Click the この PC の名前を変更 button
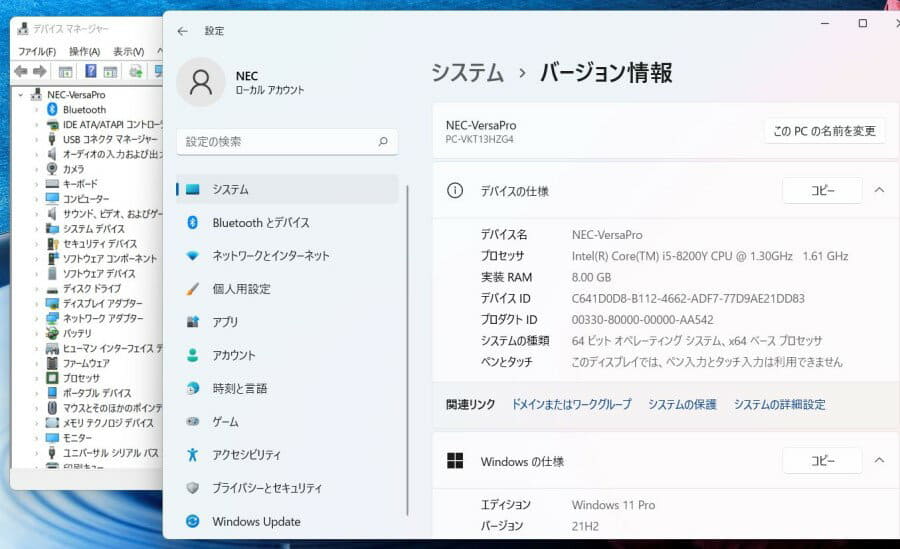 824,131
